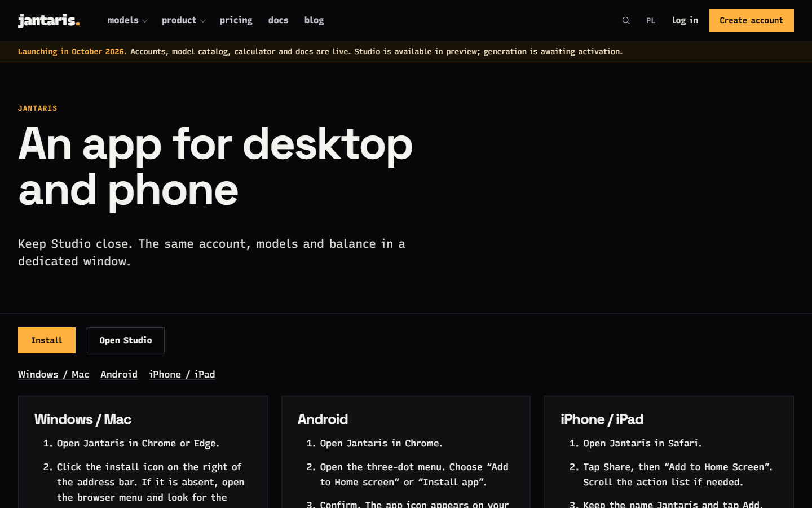Open the docs nav item
Screen dimensions: 812x508
(x=278, y=20)
